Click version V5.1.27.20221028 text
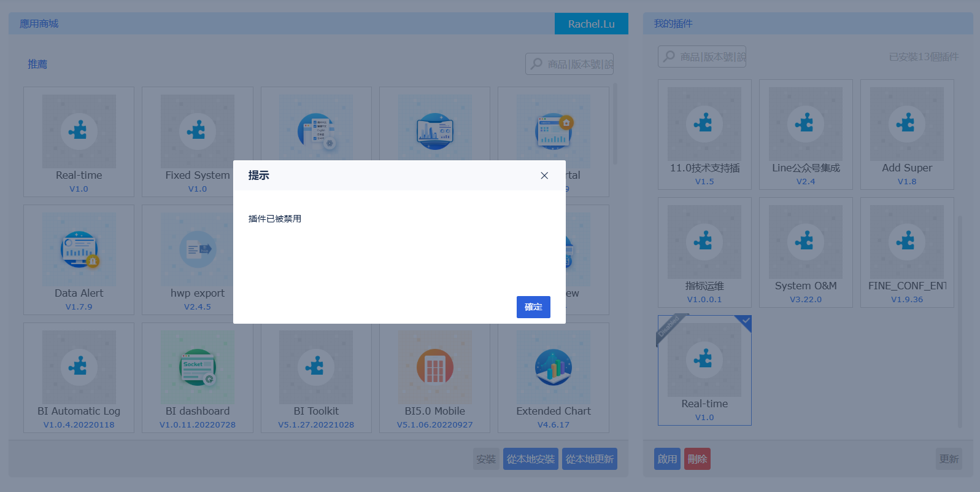This screenshot has height=492, width=980. tap(316, 424)
